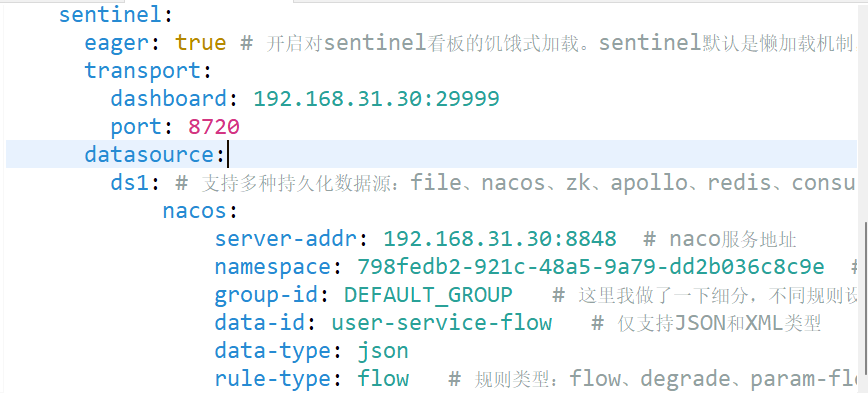Click the data-type value json
868x393 pixels.
383,350
